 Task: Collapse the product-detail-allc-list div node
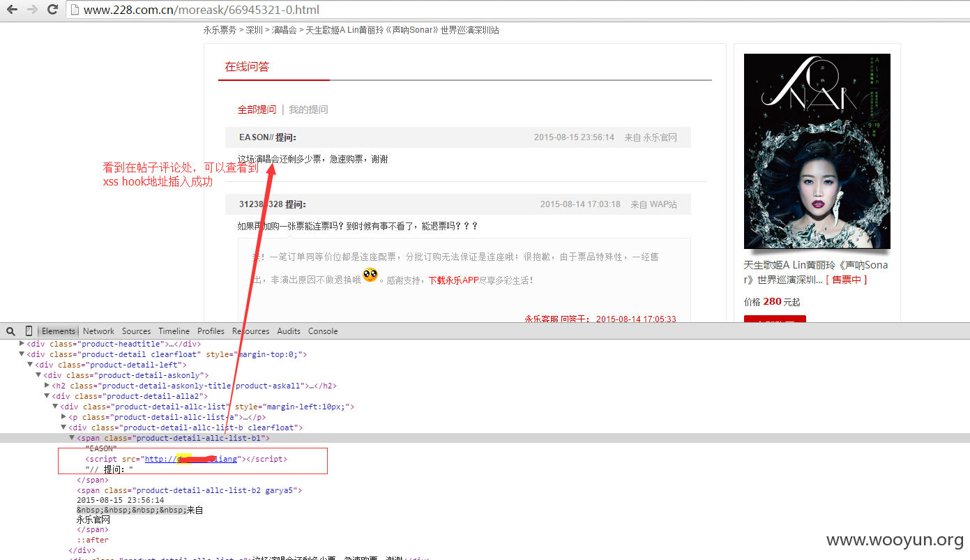coord(55,407)
